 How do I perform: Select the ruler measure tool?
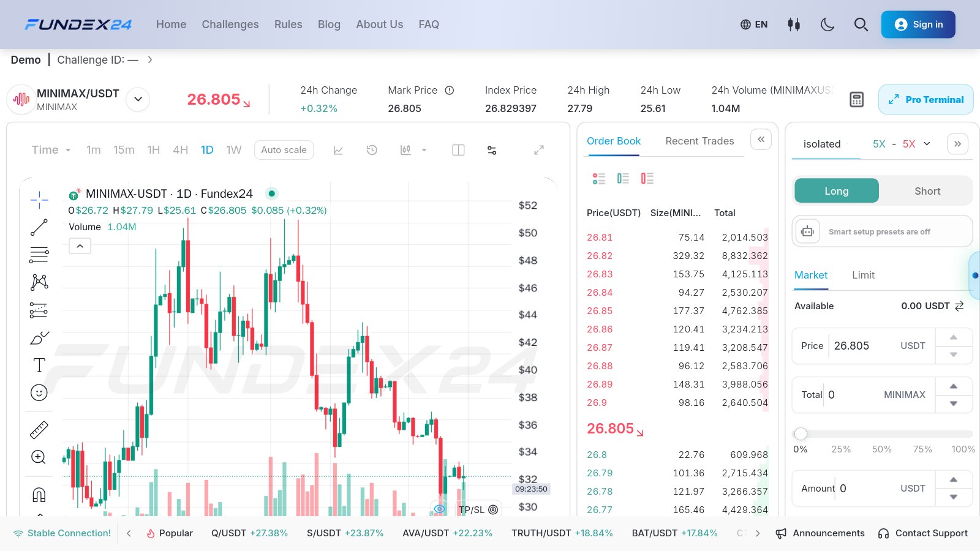point(39,430)
